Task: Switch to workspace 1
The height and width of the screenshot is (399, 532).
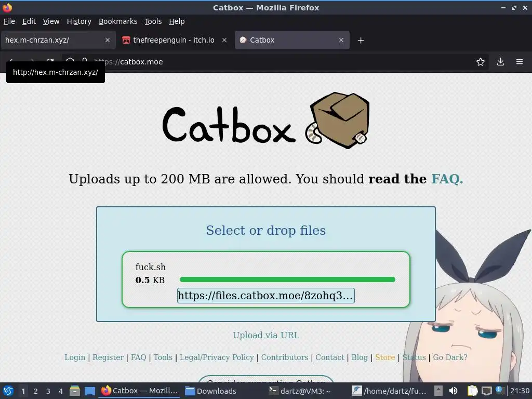Action: tap(23, 391)
